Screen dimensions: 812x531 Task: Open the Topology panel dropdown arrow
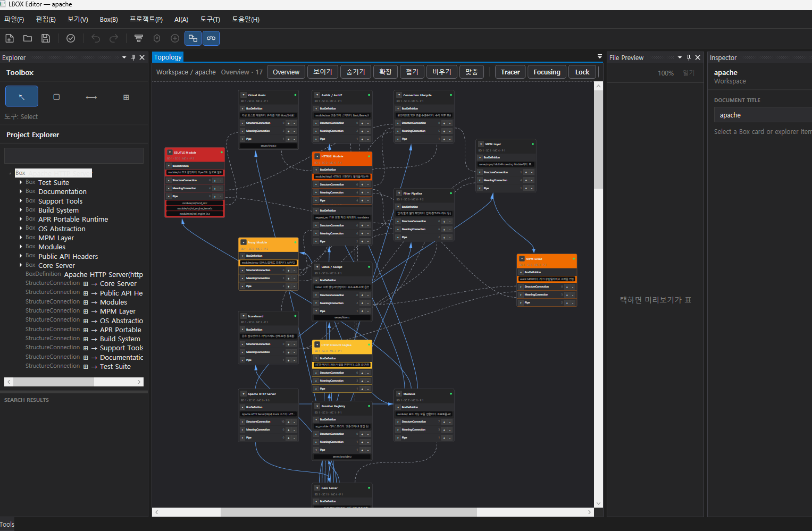point(600,56)
